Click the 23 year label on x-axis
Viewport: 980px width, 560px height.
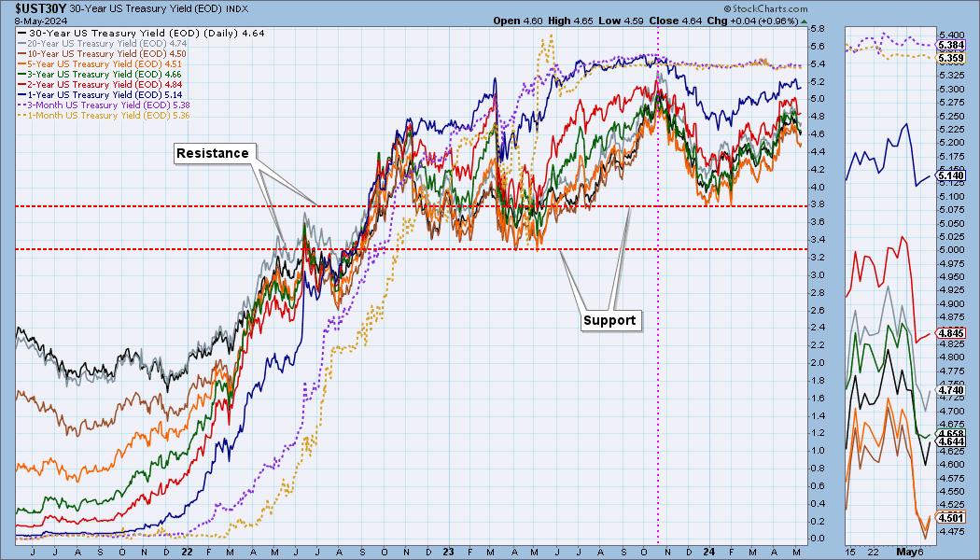447,553
